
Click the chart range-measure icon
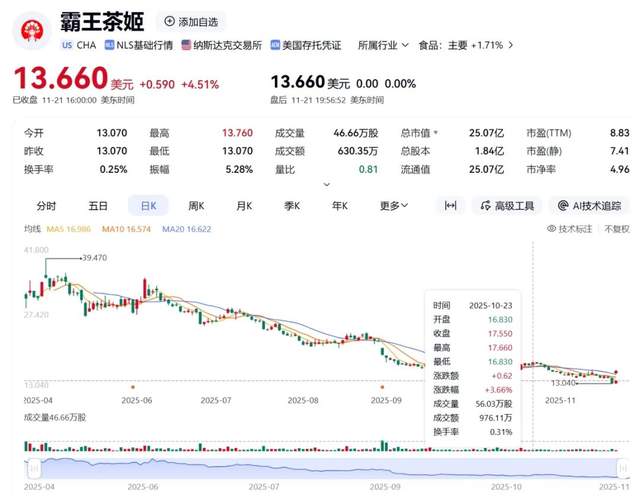450,206
